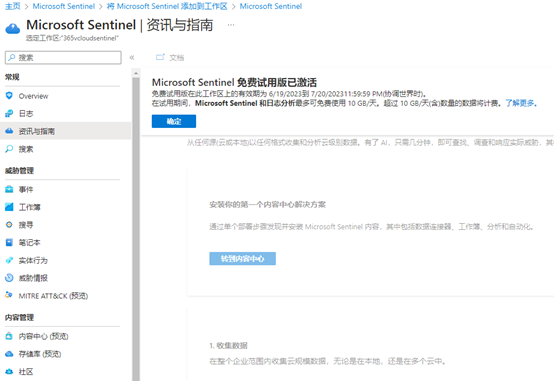Open the more options ellipsis by title

pyautogui.click(x=231, y=25)
